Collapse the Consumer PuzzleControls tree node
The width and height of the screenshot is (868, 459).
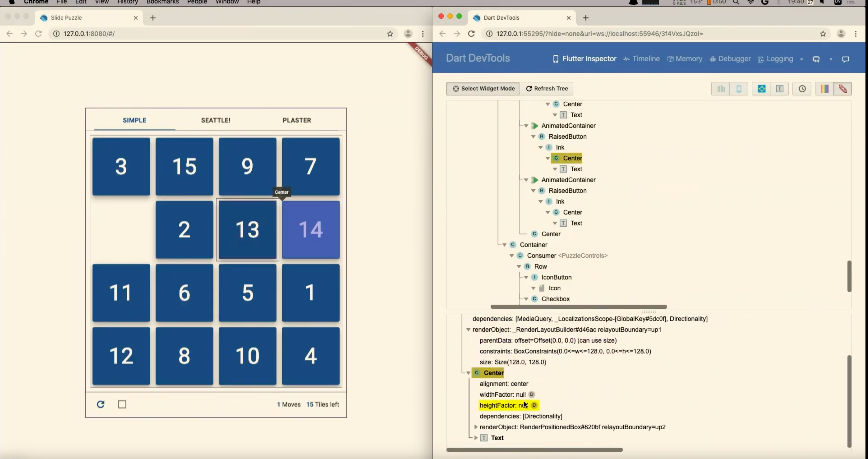coord(511,256)
